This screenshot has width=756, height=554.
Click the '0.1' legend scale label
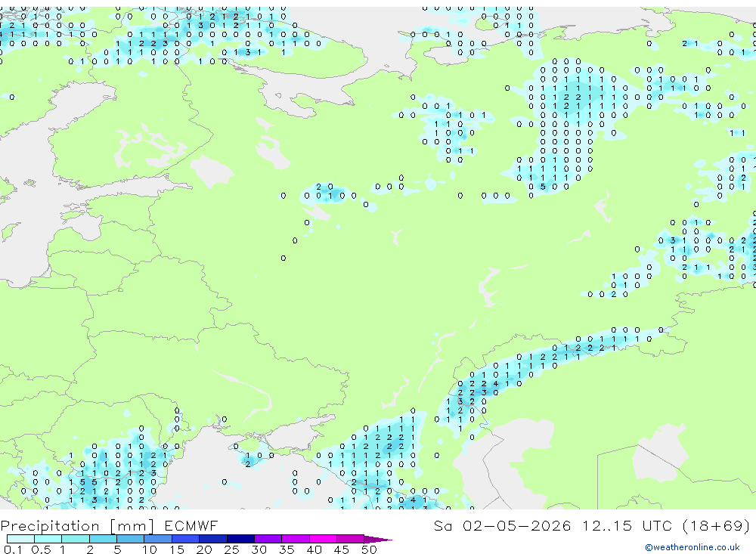[13, 549]
